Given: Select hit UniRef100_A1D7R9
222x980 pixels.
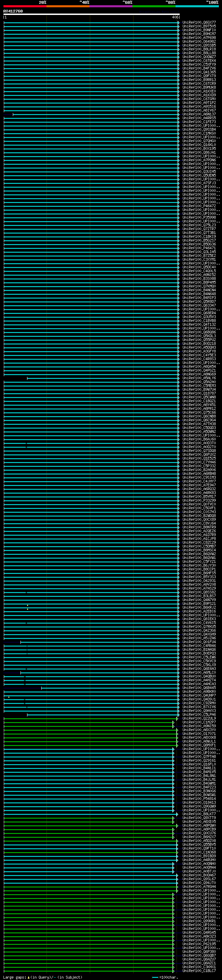Looking at the screenshot, I should coord(199,535).
